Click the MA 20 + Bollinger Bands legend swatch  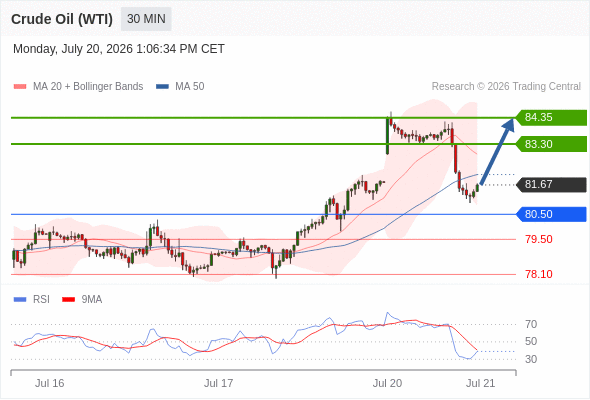tap(20, 87)
